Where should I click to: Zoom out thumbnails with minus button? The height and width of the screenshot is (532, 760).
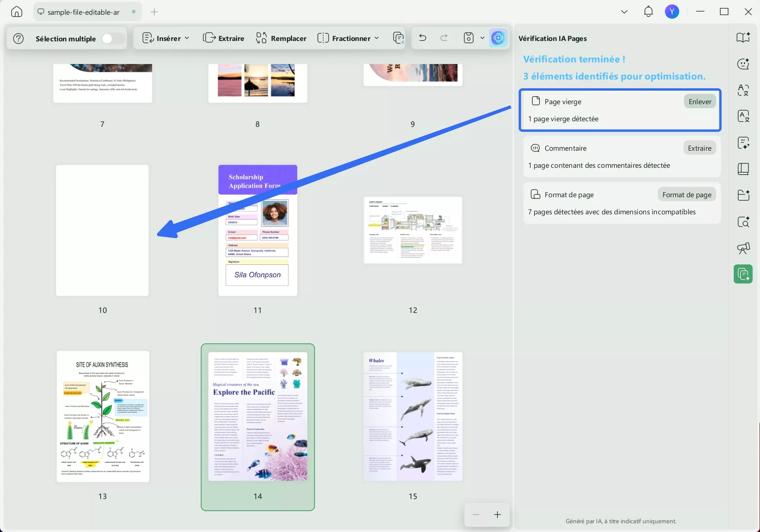476,515
